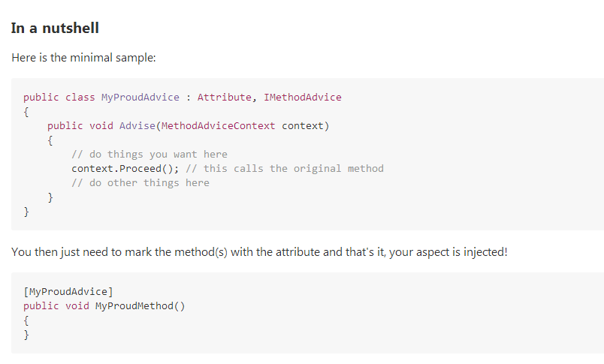Click the IMethodAdvice interface name
604x364 pixels.
(303, 98)
